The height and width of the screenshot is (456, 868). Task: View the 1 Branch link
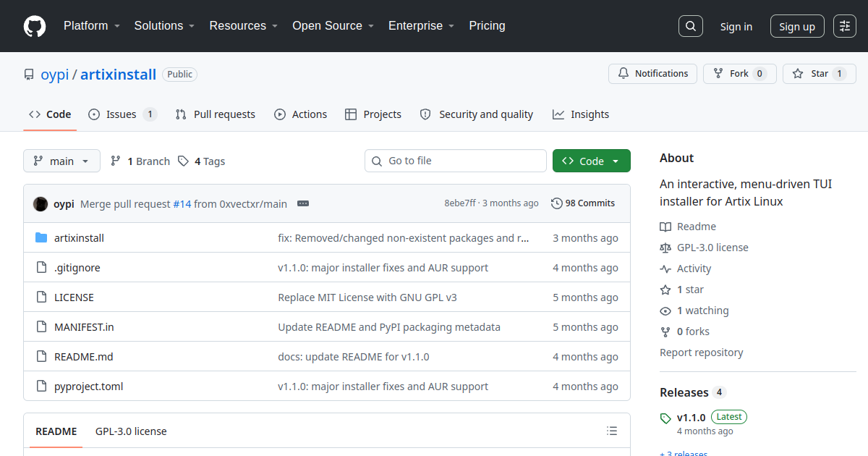click(x=140, y=161)
